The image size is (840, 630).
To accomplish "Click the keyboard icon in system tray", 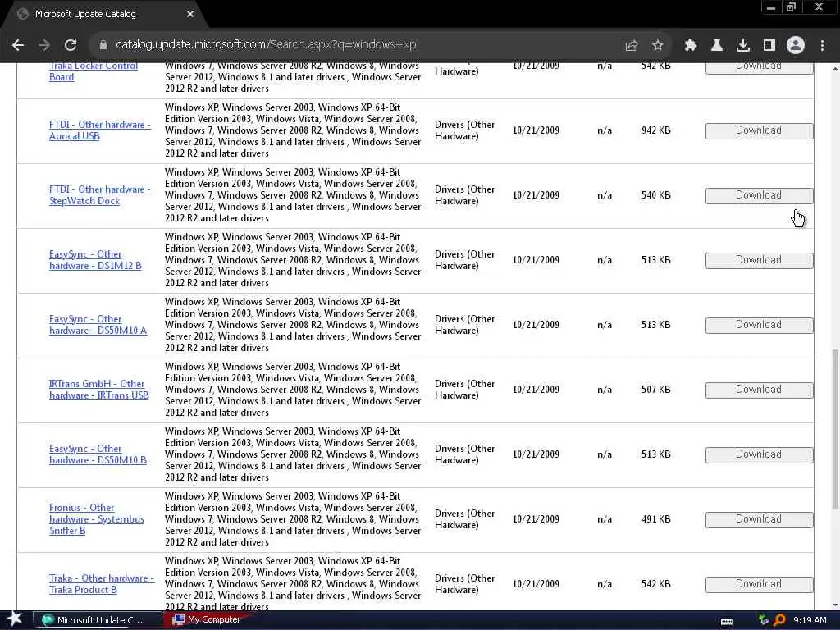I will (x=727, y=621).
